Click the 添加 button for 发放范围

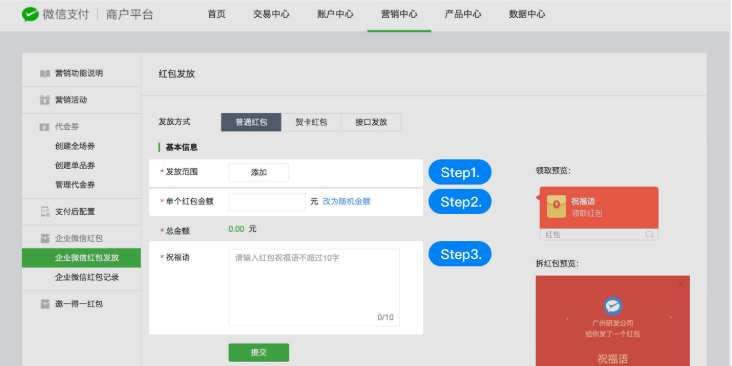pyautogui.click(x=259, y=172)
